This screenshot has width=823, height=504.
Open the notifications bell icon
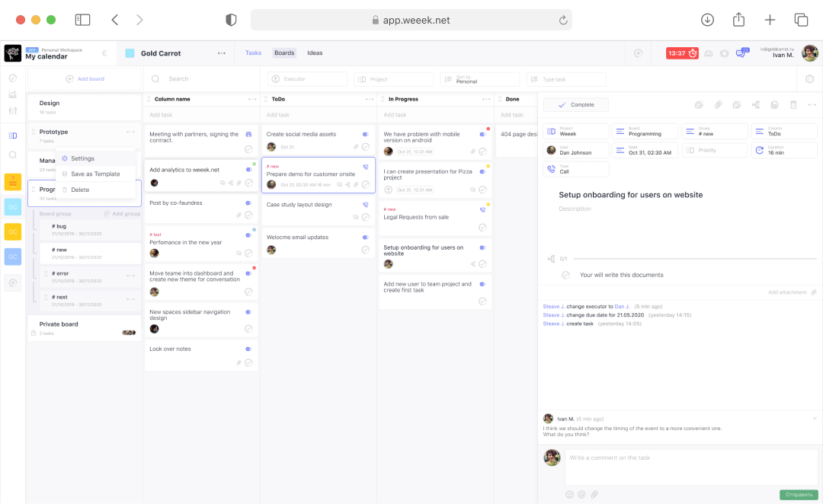pyautogui.click(x=724, y=53)
